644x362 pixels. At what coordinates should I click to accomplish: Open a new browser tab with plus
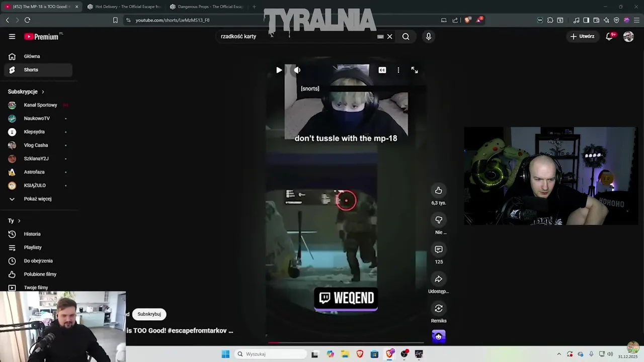pyautogui.click(x=254, y=7)
